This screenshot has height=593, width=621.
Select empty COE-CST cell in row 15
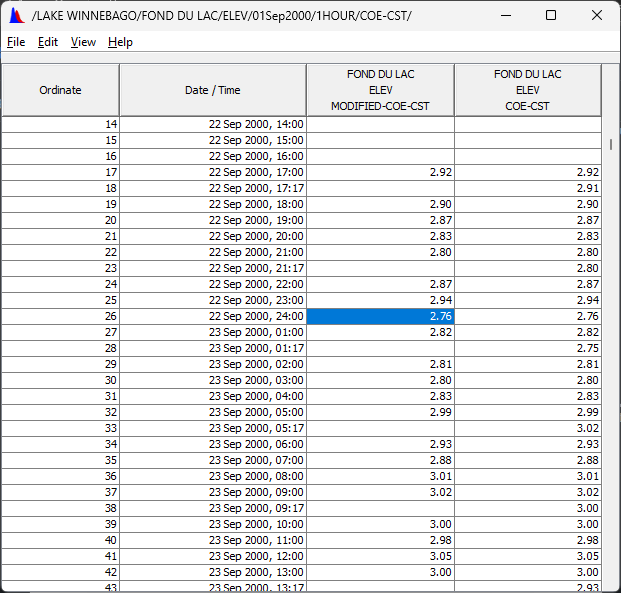pos(528,140)
